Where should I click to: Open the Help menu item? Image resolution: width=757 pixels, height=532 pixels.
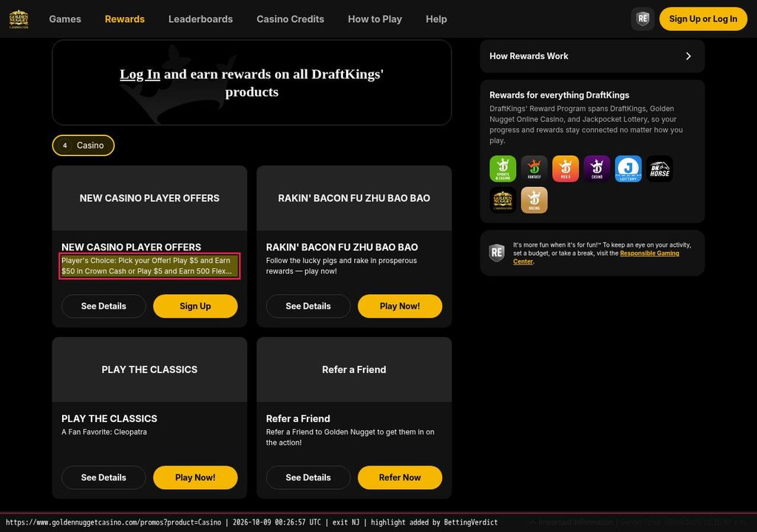click(436, 18)
